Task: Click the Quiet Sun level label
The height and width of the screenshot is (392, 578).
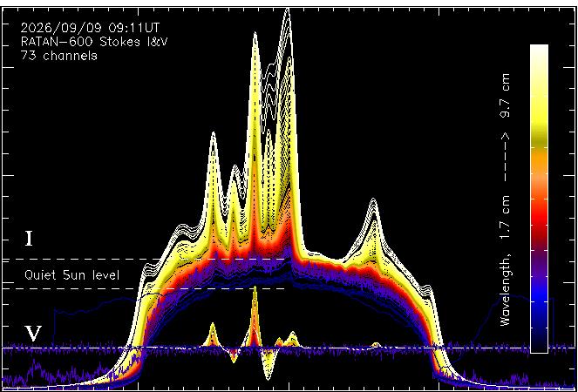Action: tap(71, 275)
